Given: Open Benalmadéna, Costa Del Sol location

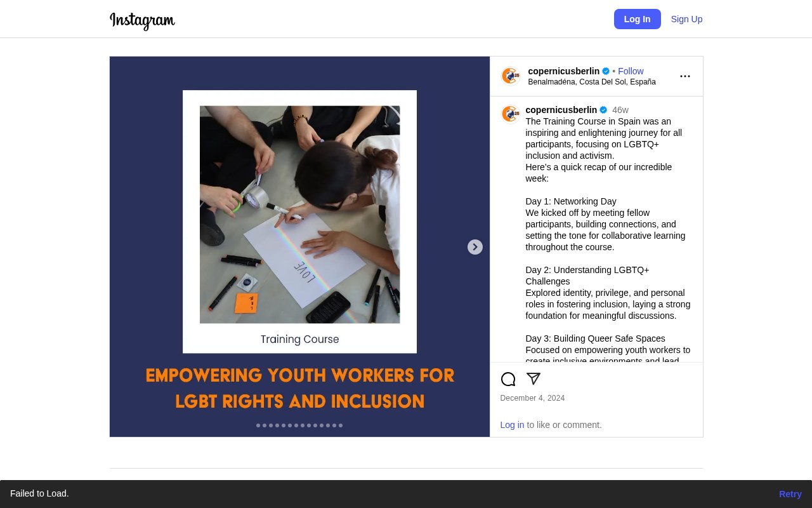Looking at the screenshot, I should [x=591, y=82].
